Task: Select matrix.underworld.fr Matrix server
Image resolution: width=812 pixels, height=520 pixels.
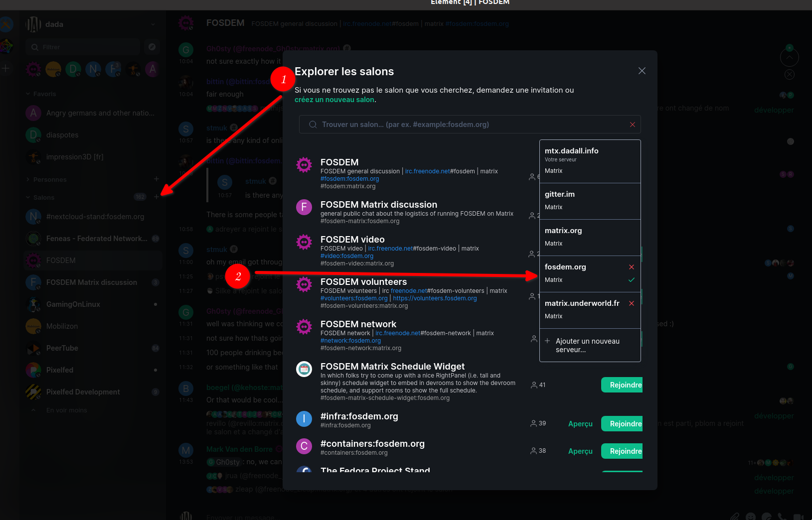Action: pyautogui.click(x=590, y=310)
